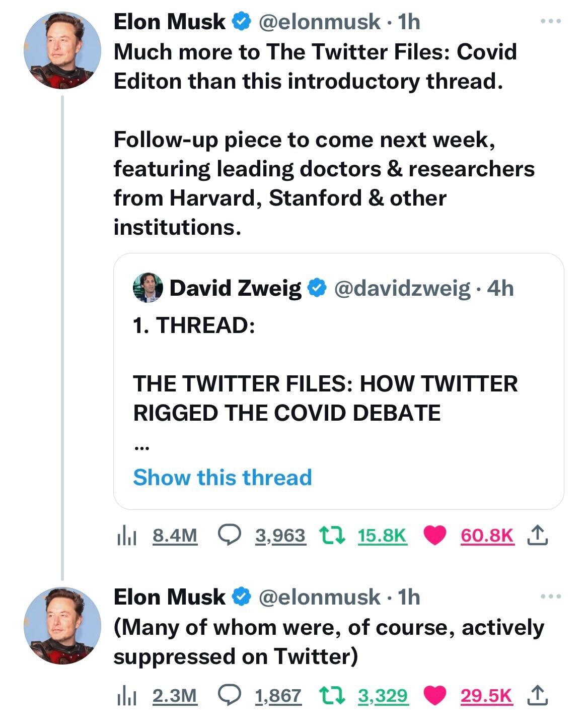Viewport: 588px width, 728px height.
Task: Open more options on second tweet
Action: click(550, 597)
